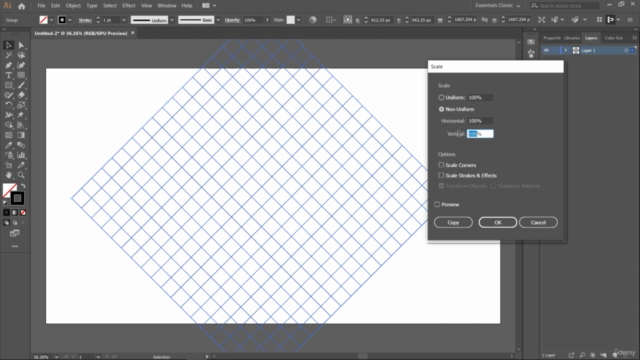The image size is (640, 360).
Task: Select the Puppet Warp pin tool
Action: 21,115
